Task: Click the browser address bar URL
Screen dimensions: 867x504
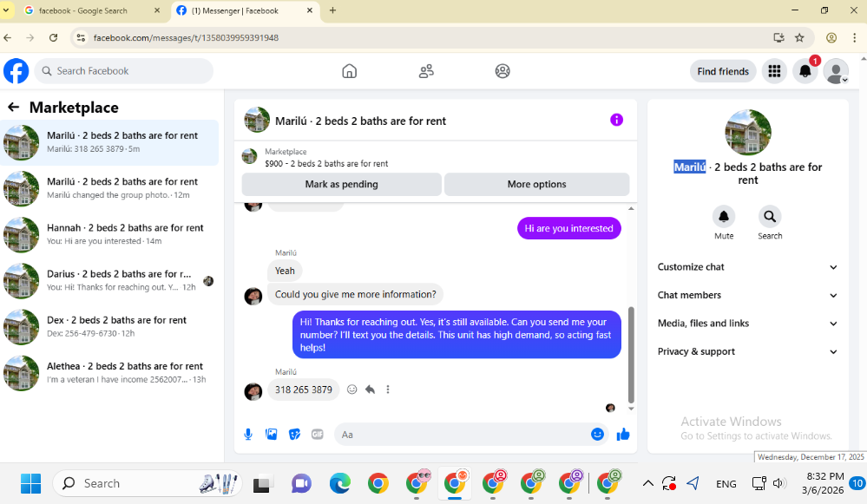Action: click(x=186, y=37)
